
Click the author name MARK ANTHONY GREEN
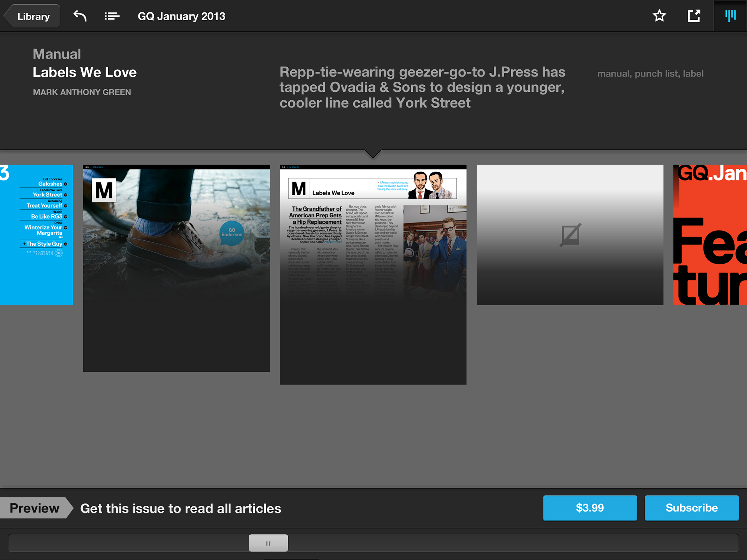coord(82,92)
